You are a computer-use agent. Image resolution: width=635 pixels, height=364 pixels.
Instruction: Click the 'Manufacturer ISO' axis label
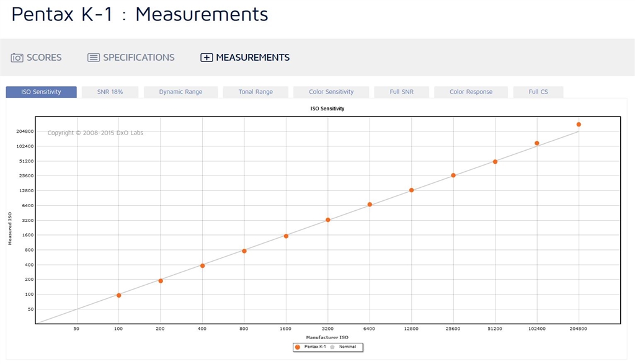point(327,337)
